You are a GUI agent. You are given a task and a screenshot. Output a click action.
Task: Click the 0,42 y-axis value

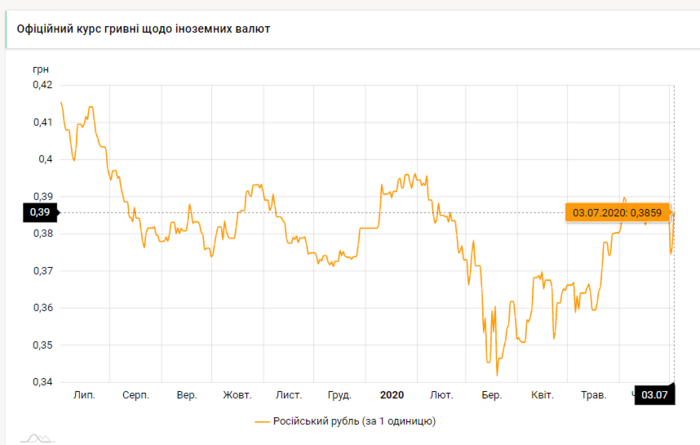(42, 85)
